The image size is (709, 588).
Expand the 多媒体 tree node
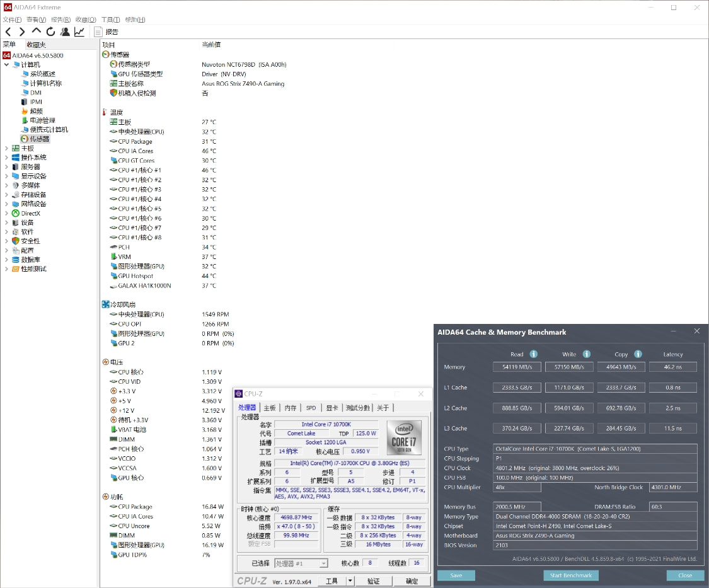click(x=6, y=185)
